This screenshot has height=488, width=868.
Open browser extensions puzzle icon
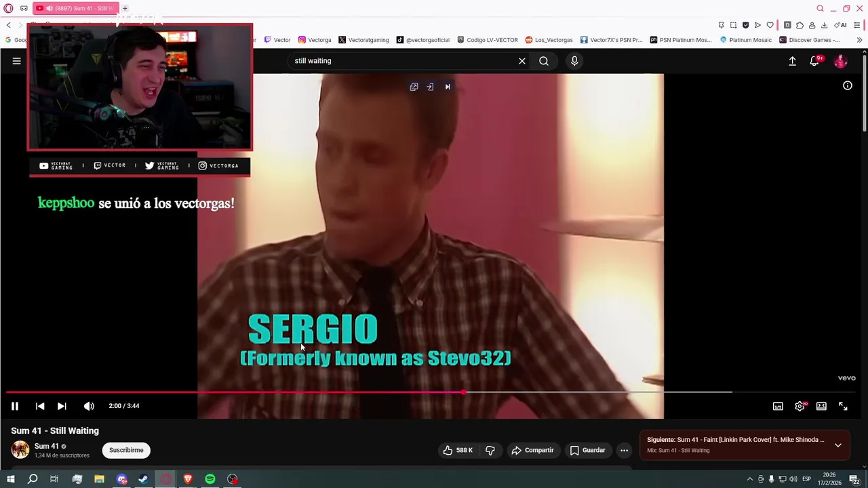pyautogui.click(x=800, y=25)
